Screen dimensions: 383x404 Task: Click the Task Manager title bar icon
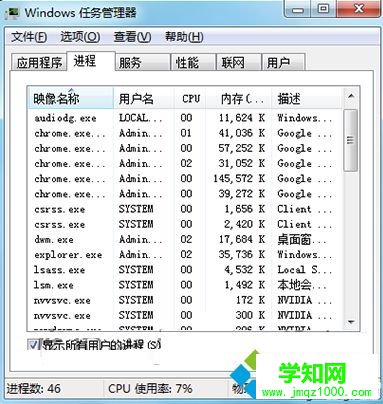14,12
